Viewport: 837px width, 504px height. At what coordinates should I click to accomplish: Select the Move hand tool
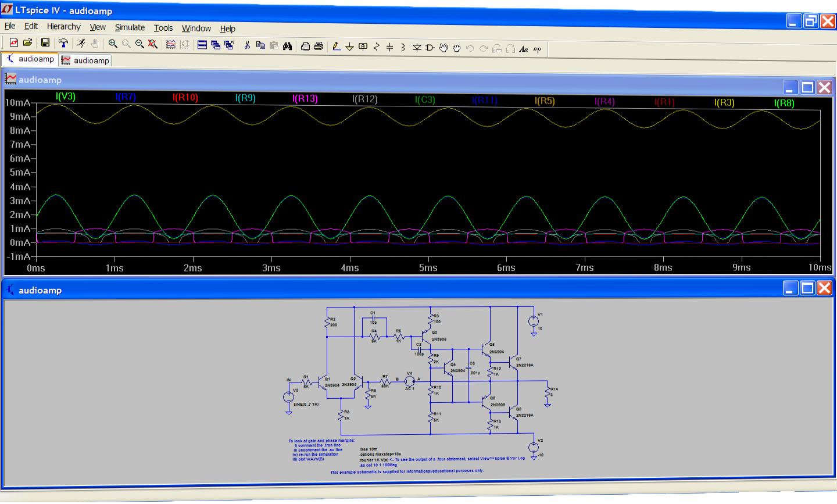click(443, 48)
